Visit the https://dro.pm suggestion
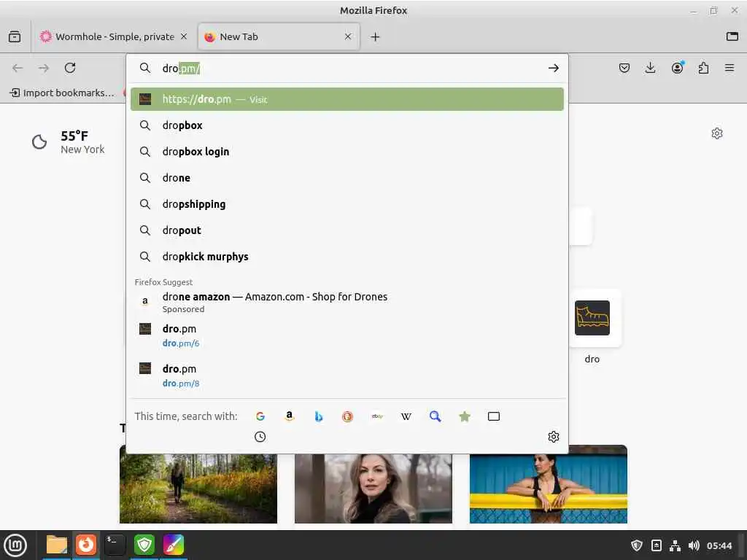The height and width of the screenshot is (560, 747). [347, 99]
